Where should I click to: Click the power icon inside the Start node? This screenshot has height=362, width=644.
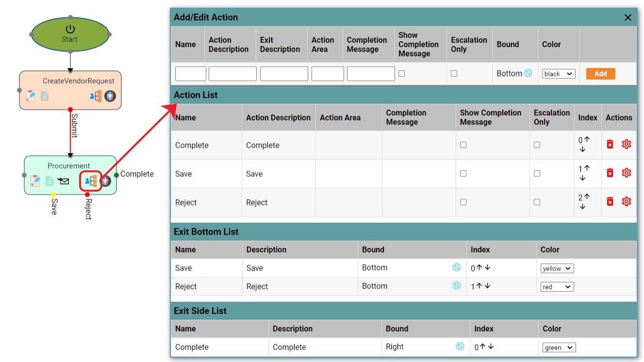point(69,28)
